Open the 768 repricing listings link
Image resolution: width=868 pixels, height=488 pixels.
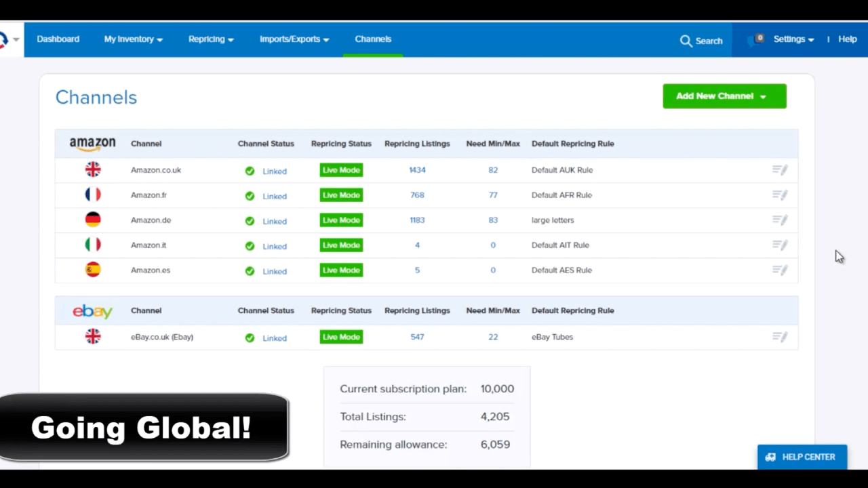coord(417,195)
